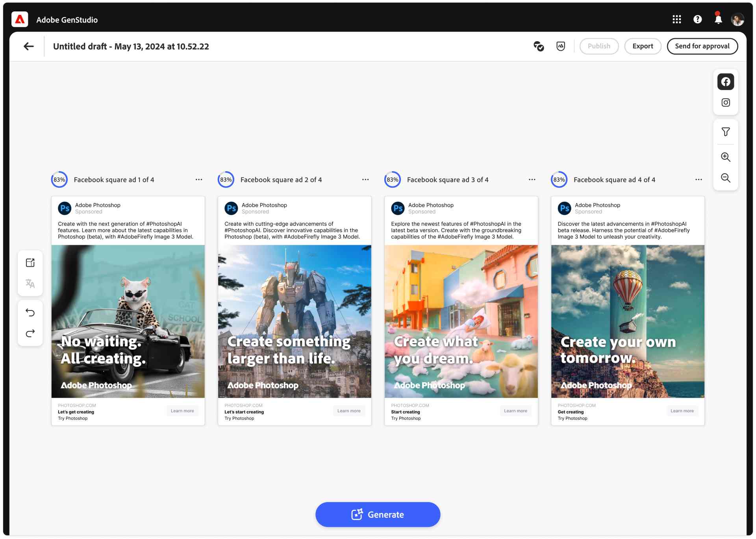Select the Facebook channel icon
Viewport: 756px width, 539px height.
click(725, 82)
